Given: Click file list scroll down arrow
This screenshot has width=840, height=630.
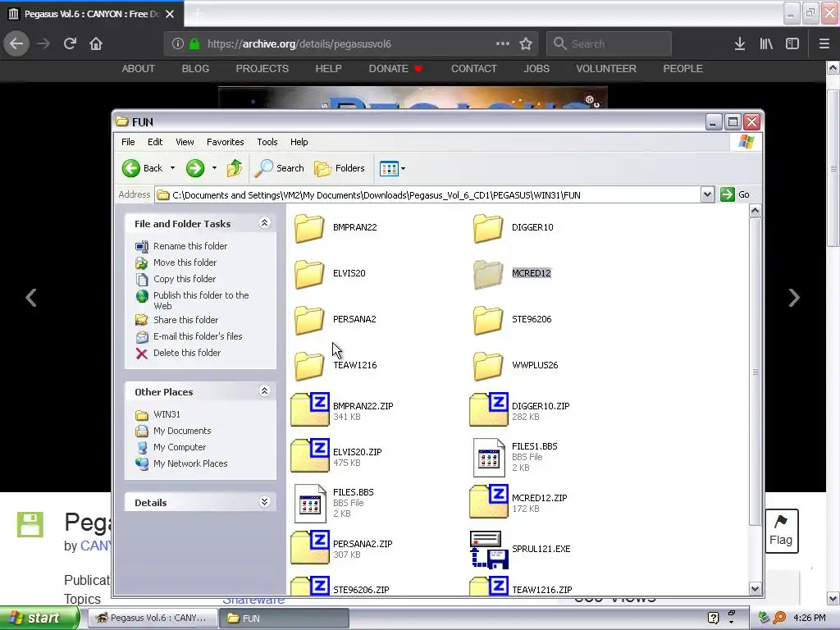Looking at the screenshot, I should coord(755,589).
